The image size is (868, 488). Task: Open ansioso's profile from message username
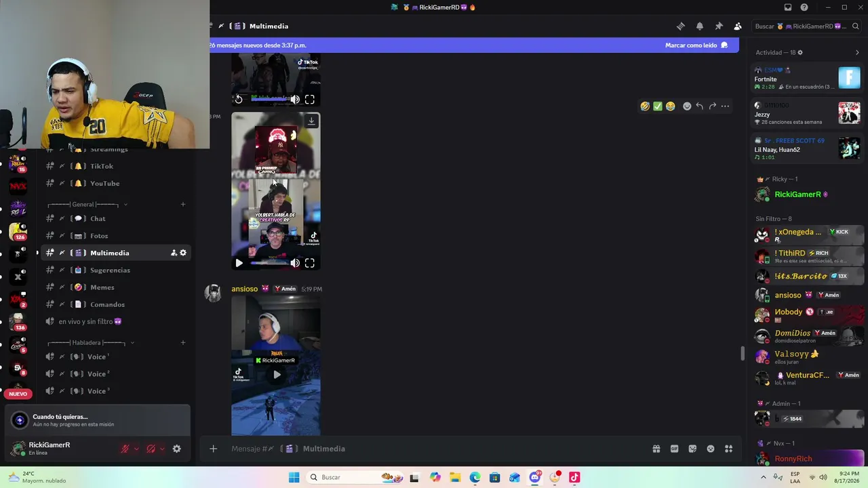(x=245, y=289)
